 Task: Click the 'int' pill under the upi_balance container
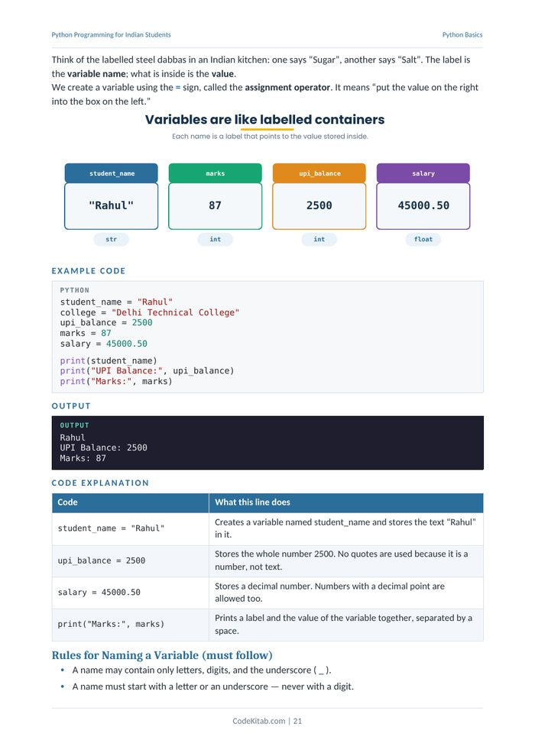[x=319, y=239]
